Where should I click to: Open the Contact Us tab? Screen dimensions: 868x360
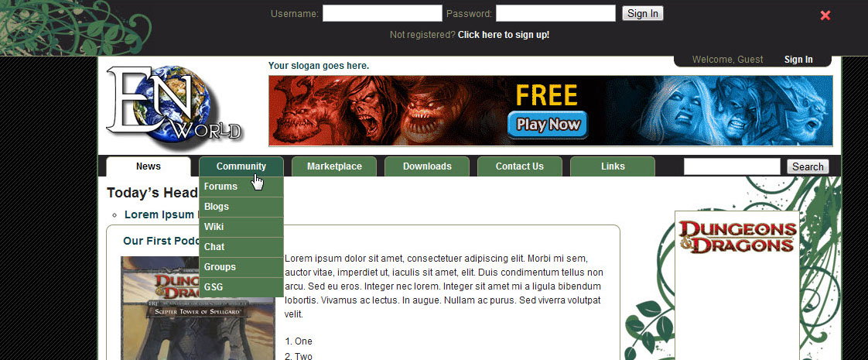point(520,166)
